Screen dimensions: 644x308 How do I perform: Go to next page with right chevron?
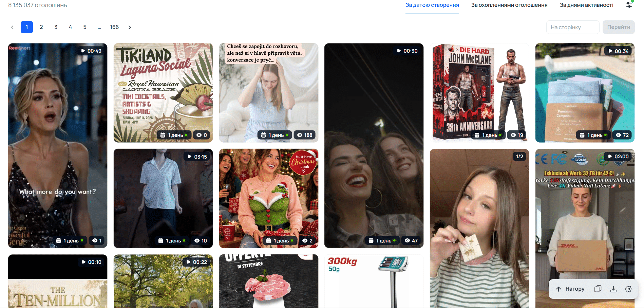coord(130,27)
